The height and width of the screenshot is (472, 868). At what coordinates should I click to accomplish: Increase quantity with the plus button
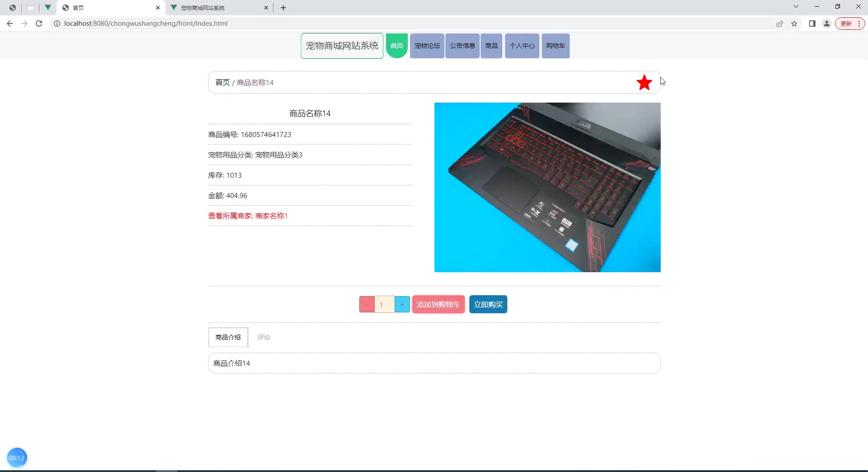coord(402,304)
